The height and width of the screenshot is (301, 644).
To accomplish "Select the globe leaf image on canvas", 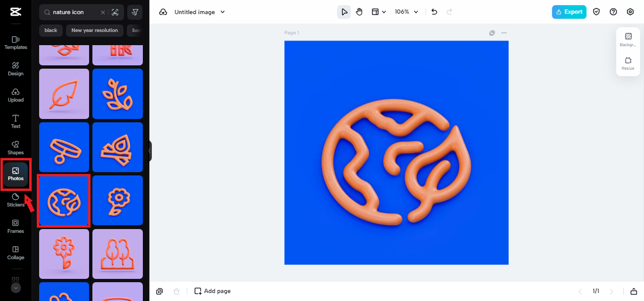I will 396,153.
